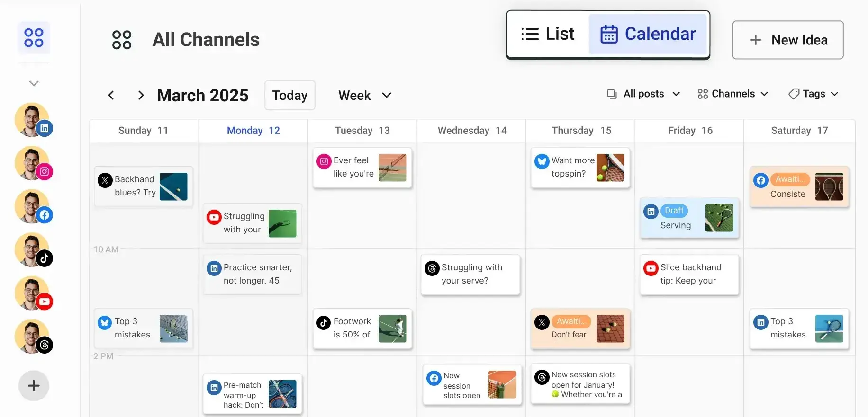The image size is (868, 417).
Task: Open the Channels filter dropdown
Action: pyautogui.click(x=732, y=94)
